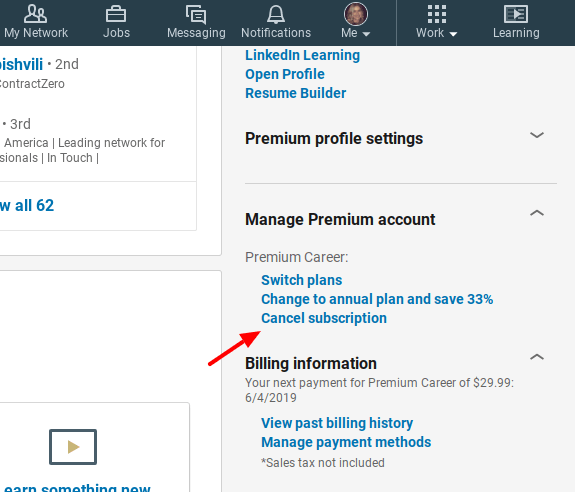Open the Work apps grid icon

point(437,14)
